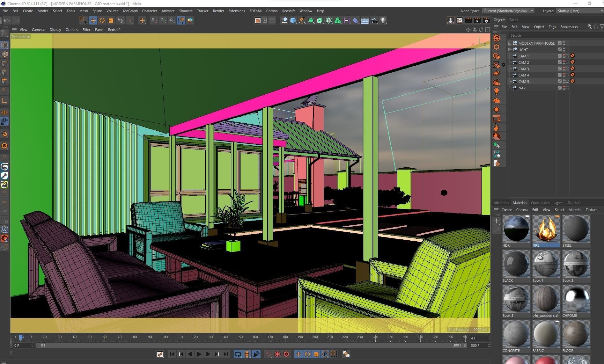Go to the end of the animation
Screen dimensions: 604x364
(226, 354)
